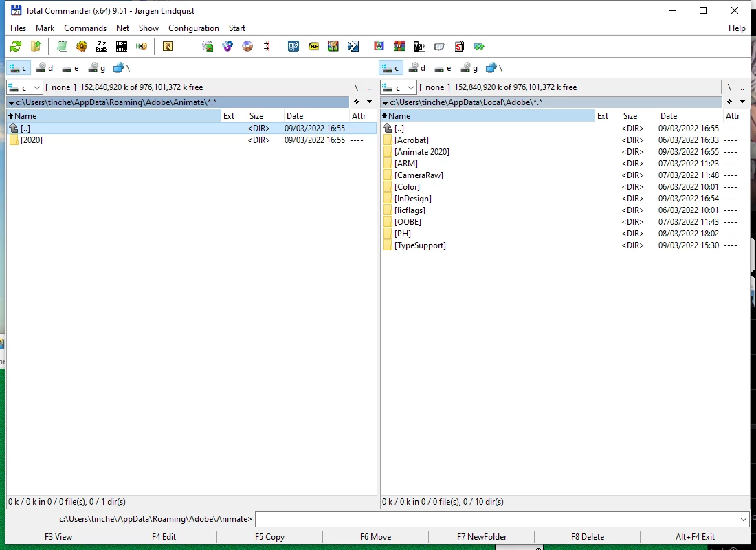756x550 pixels.
Task: Click the orange flower toolbar icon
Action: pyautogui.click(x=82, y=46)
